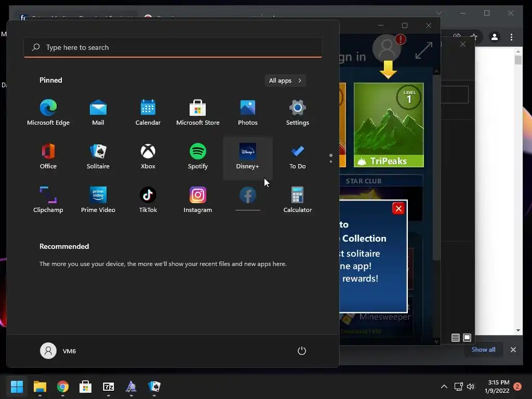Viewport: 532px width, 399px height.
Task: Switch to tile view icon in Solitaire window
Action: pos(467,338)
